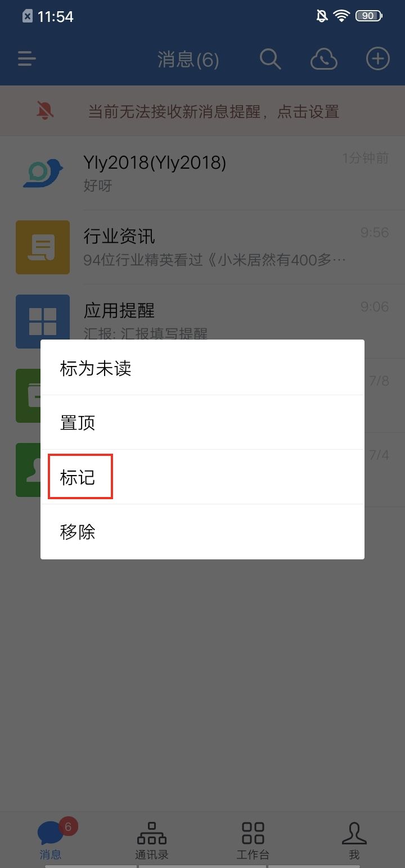
Task: Tap the 行业资讯 yellow icon
Action: click(43, 247)
